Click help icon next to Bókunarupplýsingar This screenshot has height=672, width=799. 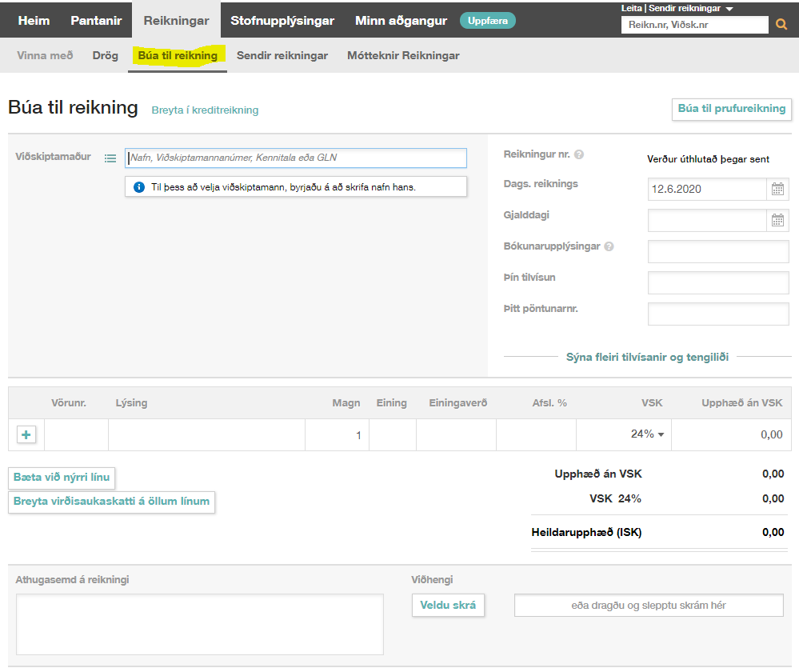click(609, 247)
